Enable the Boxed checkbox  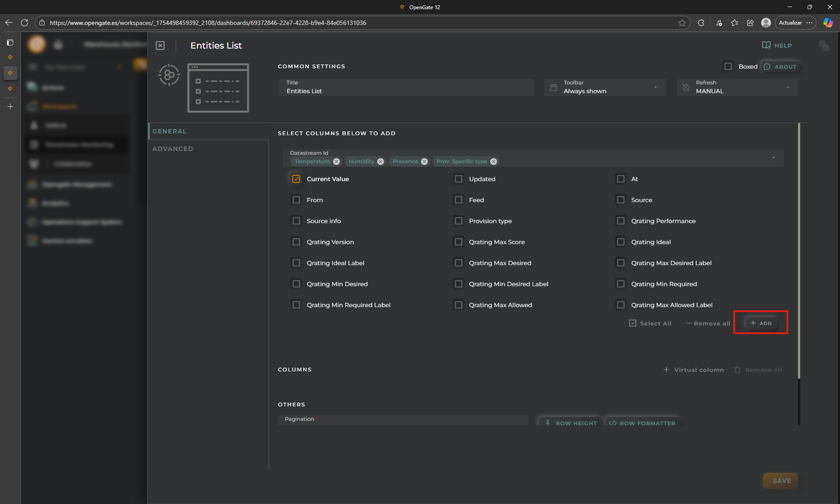(728, 66)
